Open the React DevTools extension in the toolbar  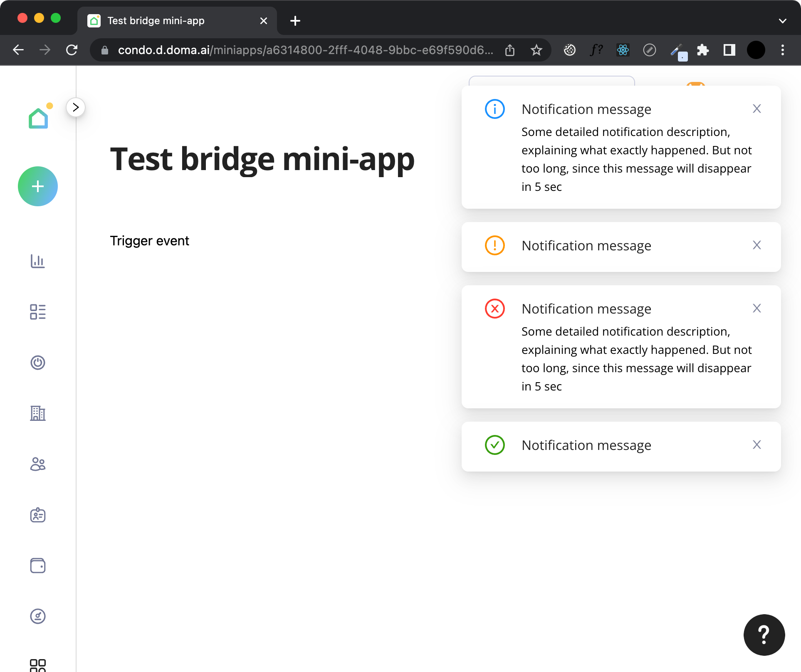pyautogui.click(x=623, y=50)
